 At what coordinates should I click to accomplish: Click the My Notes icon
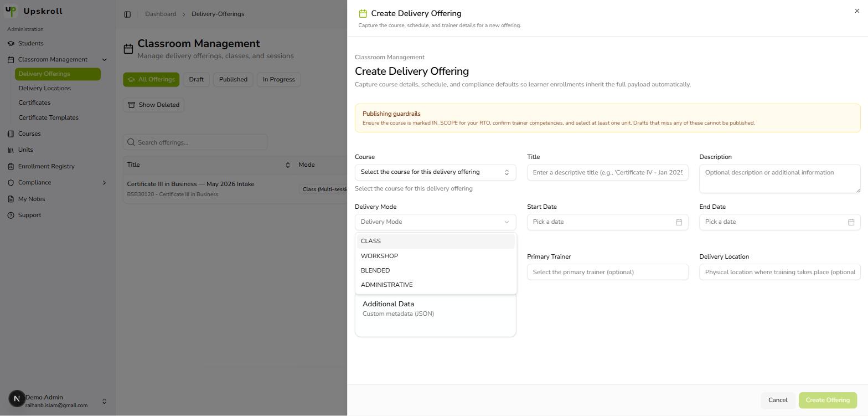(11, 199)
